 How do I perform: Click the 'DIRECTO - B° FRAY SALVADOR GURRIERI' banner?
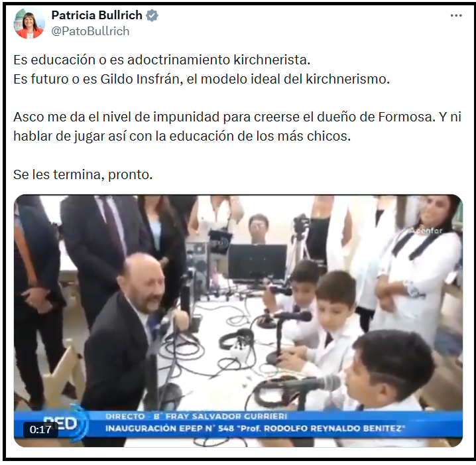(196, 416)
